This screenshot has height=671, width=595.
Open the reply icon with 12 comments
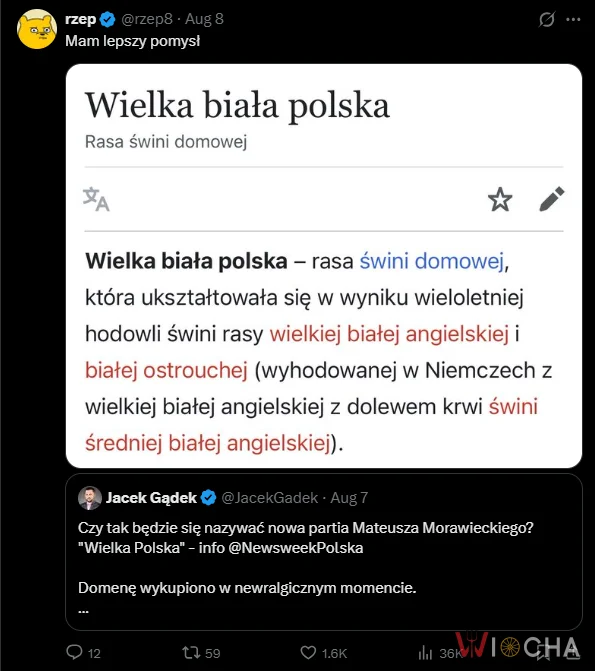click(x=74, y=652)
